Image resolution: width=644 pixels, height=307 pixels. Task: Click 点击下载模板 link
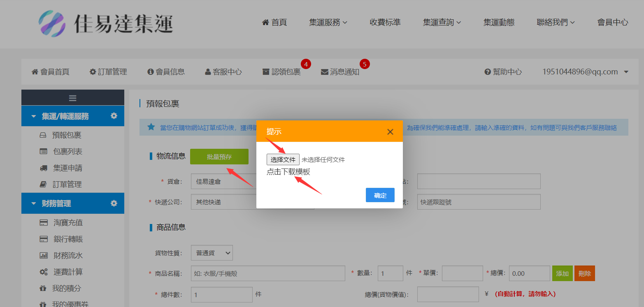pyautogui.click(x=288, y=172)
